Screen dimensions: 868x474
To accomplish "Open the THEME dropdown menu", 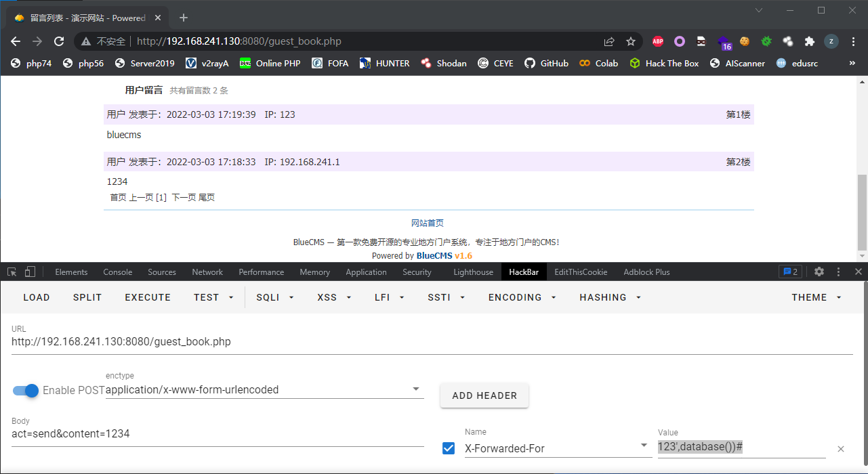I will tap(817, 297).
